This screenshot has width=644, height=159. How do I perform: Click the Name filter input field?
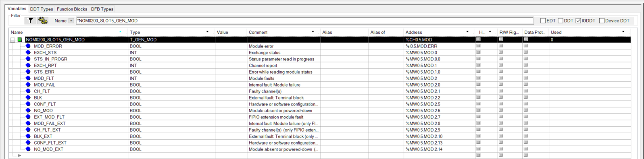[304, 21]
